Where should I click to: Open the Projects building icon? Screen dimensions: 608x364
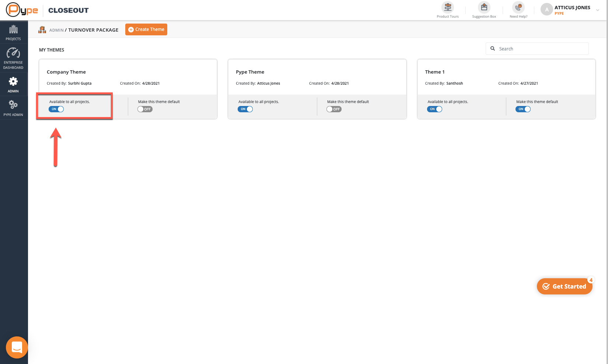click(13, 29)
